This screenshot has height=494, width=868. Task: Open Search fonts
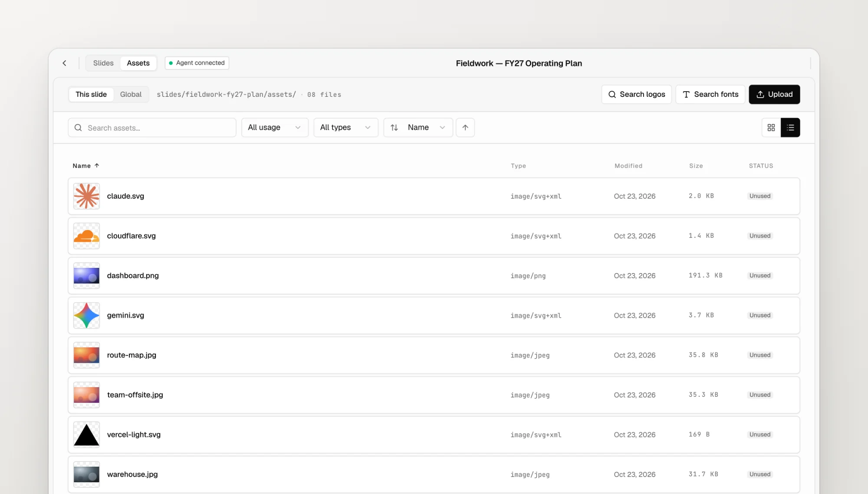[710, 95]
